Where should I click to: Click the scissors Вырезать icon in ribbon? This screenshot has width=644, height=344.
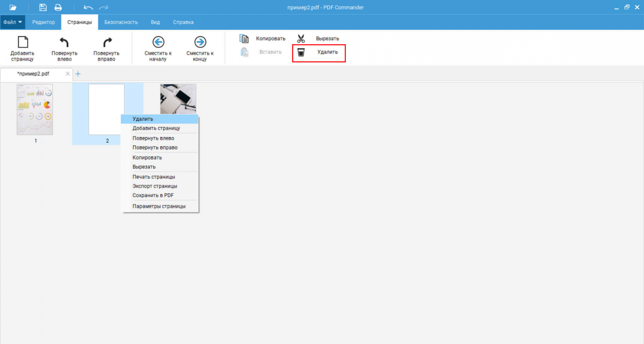tap(301, 39)
